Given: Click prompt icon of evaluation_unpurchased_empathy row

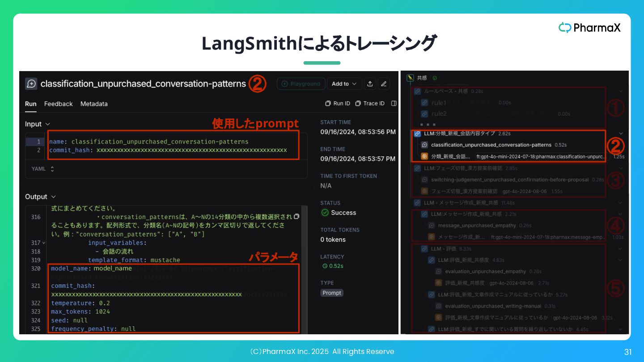Looking at the screenshot, I should coord(439,271).
